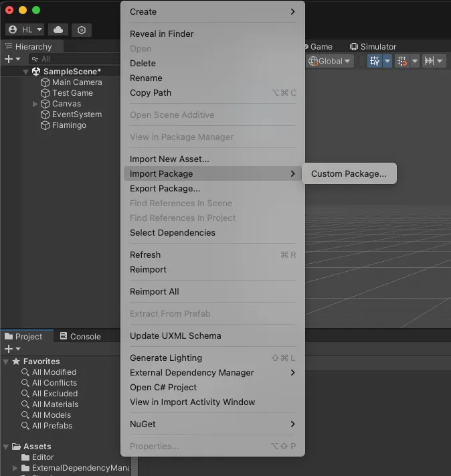
Task: Click the All Prefabs search icon
Action: pyautogui.click(x=25, y=426)
